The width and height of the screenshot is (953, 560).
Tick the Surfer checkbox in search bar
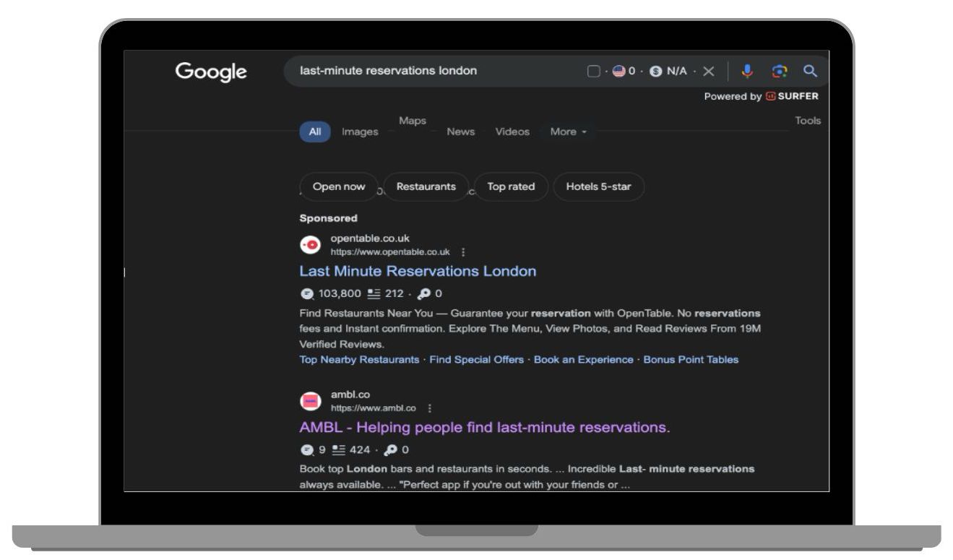[x=593, y=72]
